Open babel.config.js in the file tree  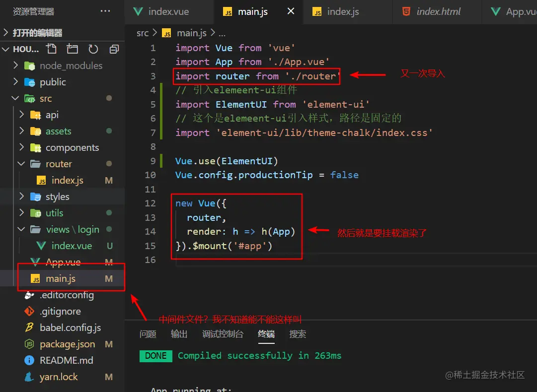[x=62, y=327]
